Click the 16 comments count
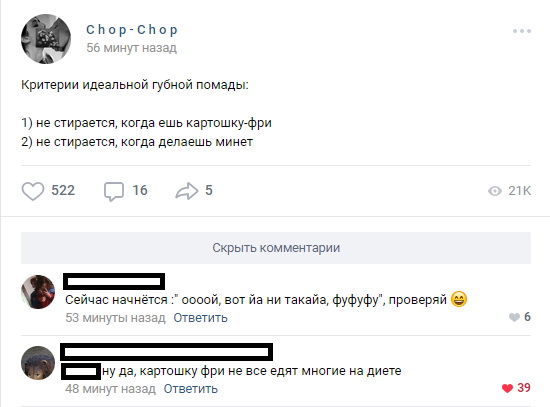Image resolution: width=550 pixels, height=407 pixels. [140, 191]
